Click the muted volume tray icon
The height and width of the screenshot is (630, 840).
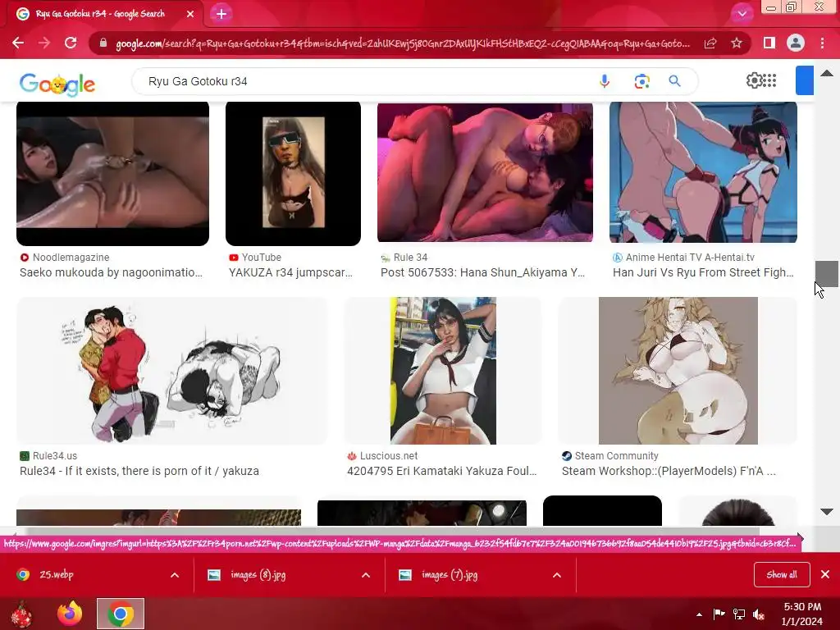[759, 614]
